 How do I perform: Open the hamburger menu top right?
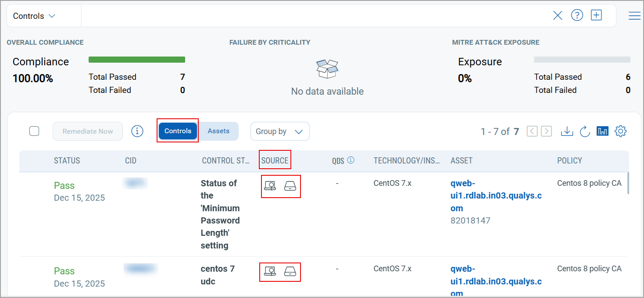pyautogui.click(x=634, y=15)
